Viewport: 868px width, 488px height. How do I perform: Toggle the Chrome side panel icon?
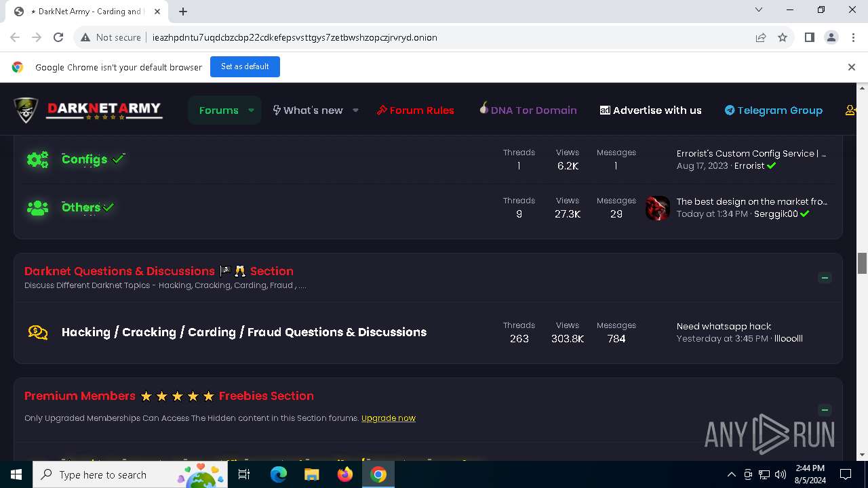[809, 37]
